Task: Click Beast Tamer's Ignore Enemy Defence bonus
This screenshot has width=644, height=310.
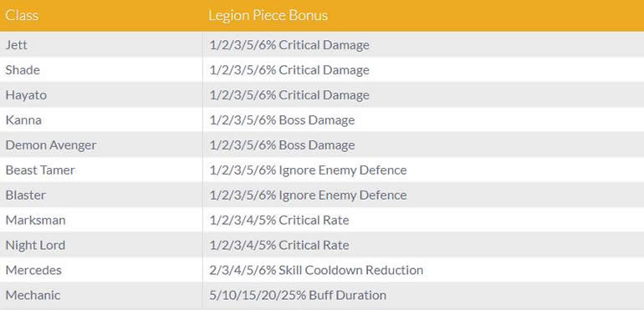Action: point(308,170)
